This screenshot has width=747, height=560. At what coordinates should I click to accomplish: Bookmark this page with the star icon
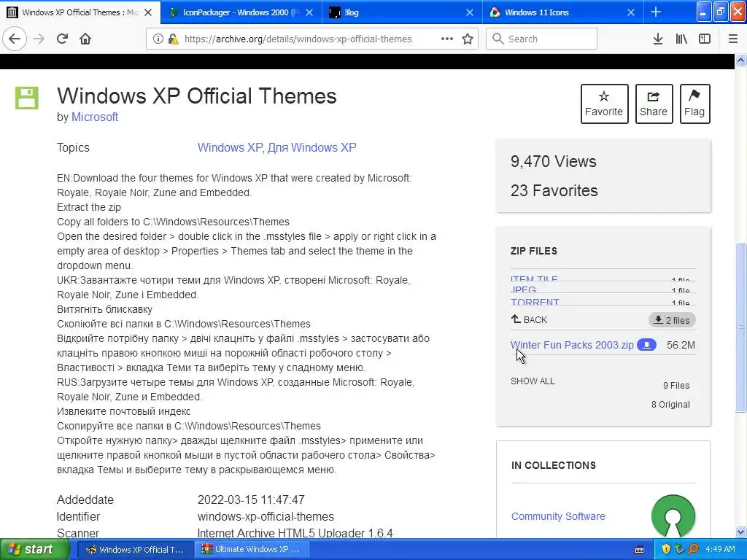468,39
